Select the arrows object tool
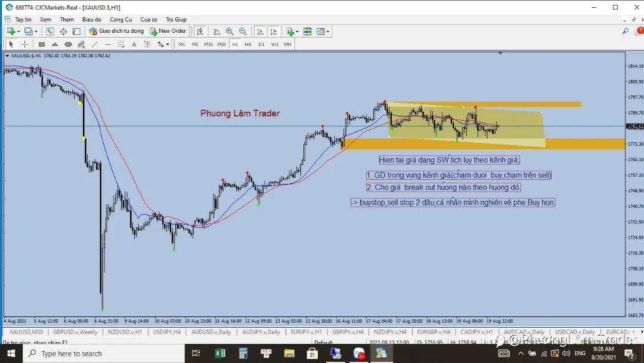The image size is (644, 363). 160,44
